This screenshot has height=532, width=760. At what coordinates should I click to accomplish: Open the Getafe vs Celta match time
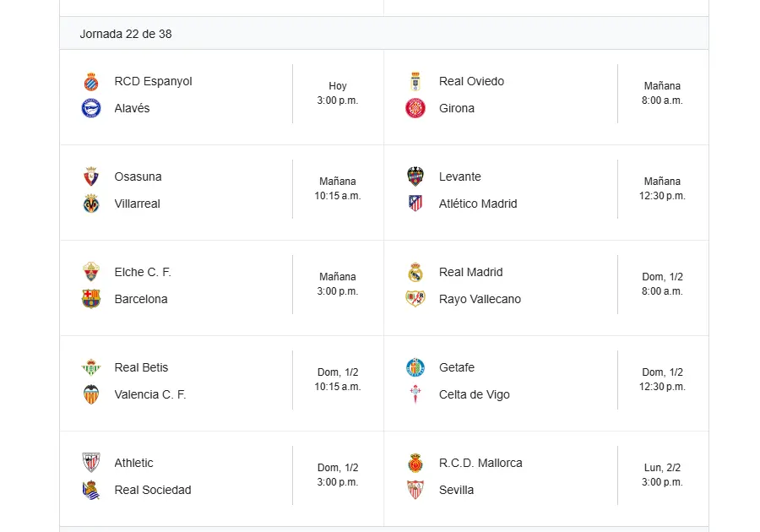tap(662, 379)
